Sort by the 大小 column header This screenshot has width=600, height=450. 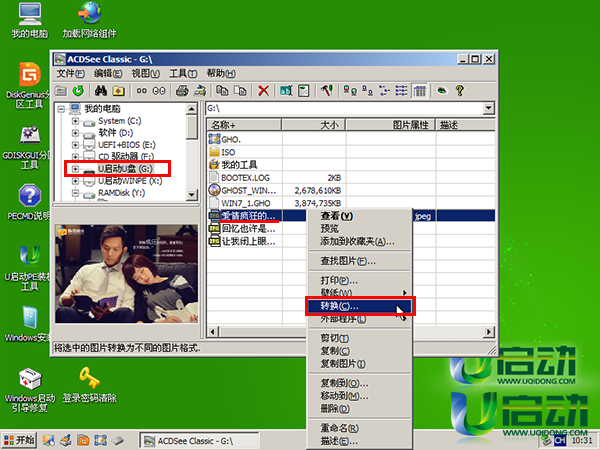(x=314, y=125)
